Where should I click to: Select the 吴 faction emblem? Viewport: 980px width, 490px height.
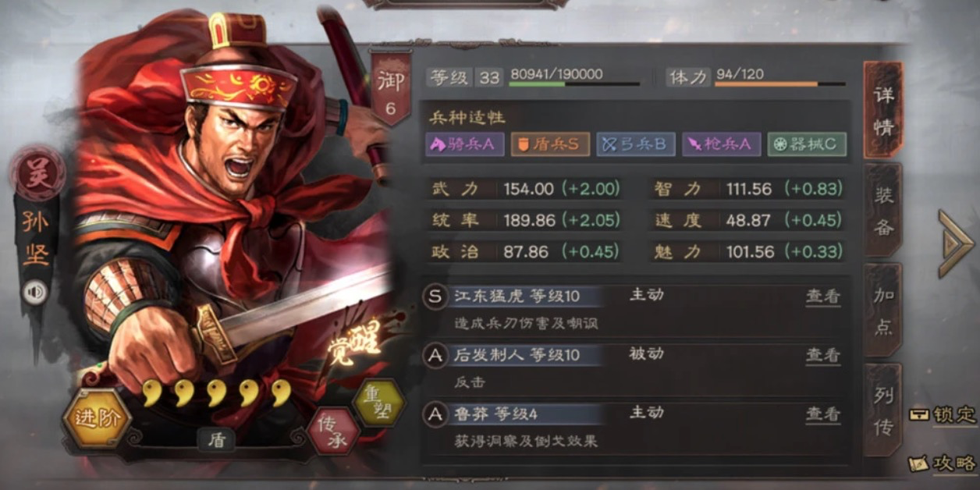(37, 173)
